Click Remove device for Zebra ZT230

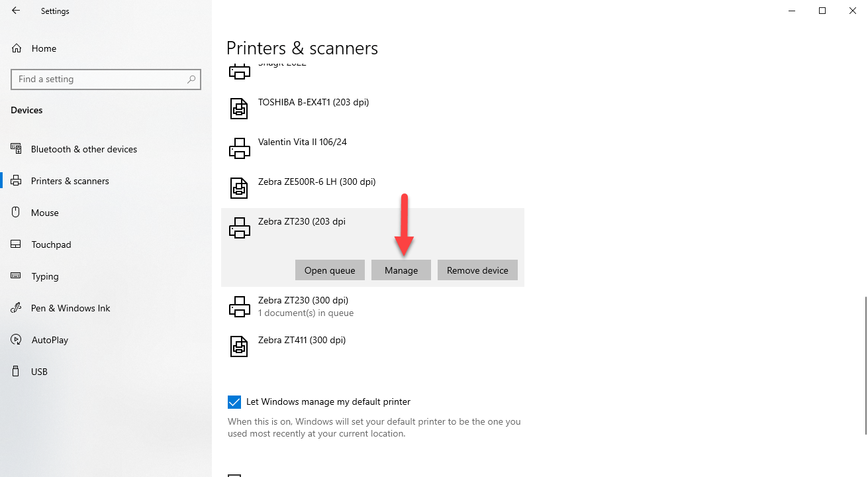477,270
